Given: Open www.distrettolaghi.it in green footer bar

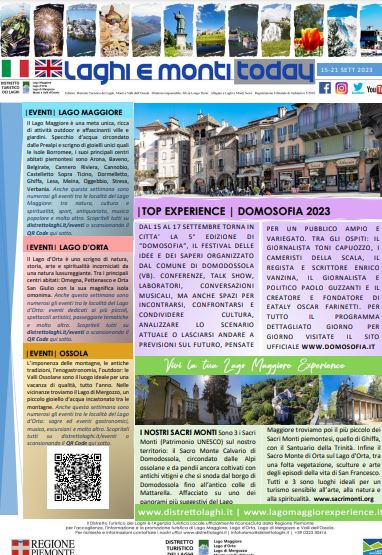Looking at the screenshot, I should 185,512.
